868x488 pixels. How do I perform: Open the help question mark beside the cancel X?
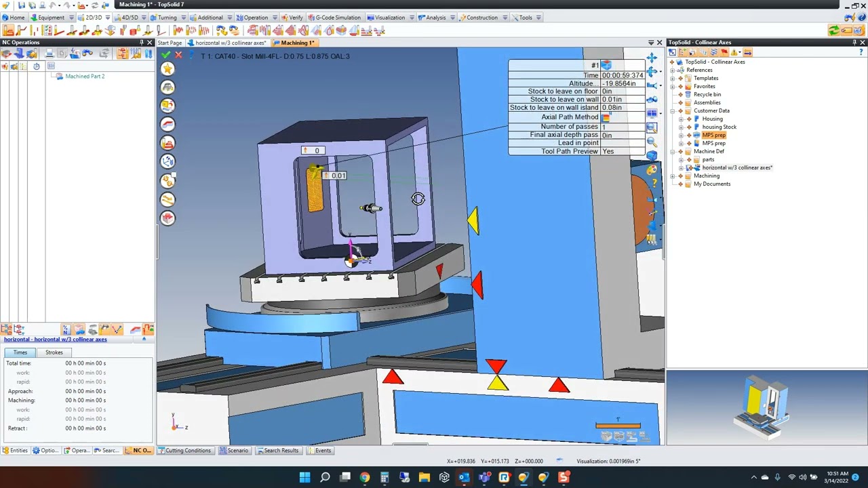click(190, 56)
